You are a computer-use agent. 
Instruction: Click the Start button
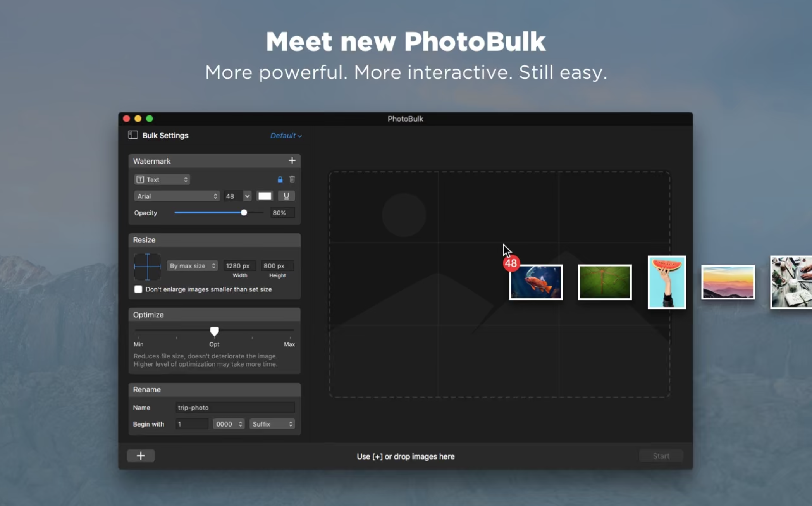coord(661,456)
